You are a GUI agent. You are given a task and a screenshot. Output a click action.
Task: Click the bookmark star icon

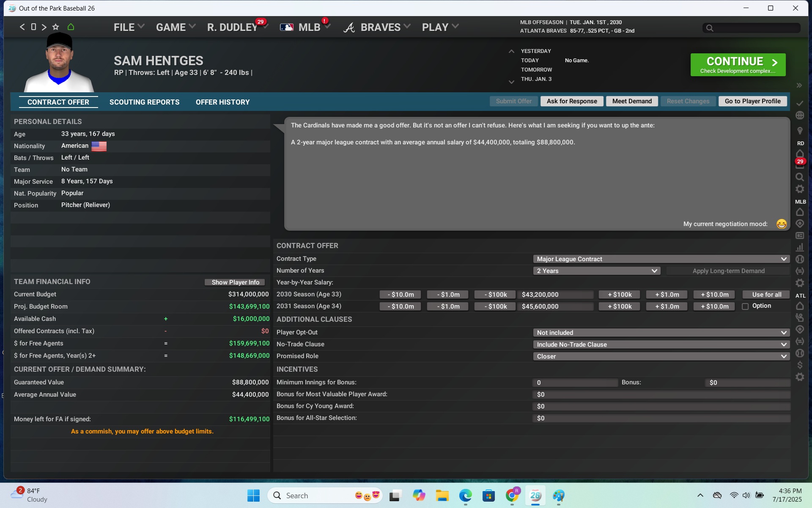55,27
